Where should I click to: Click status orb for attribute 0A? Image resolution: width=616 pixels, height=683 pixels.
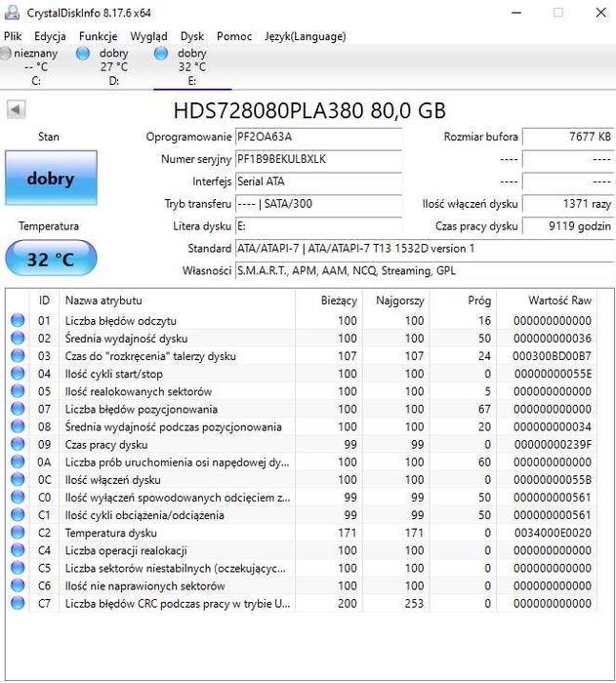(18, 462)
